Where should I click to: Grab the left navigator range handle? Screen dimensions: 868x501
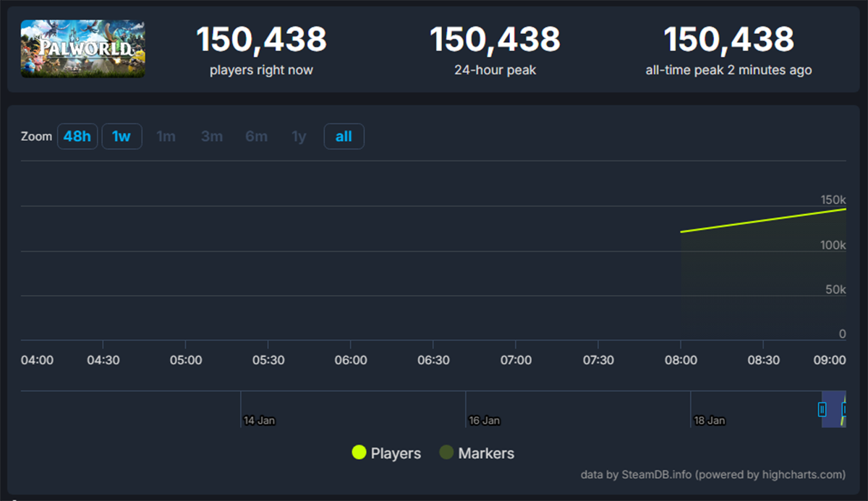tap(822, 409)
